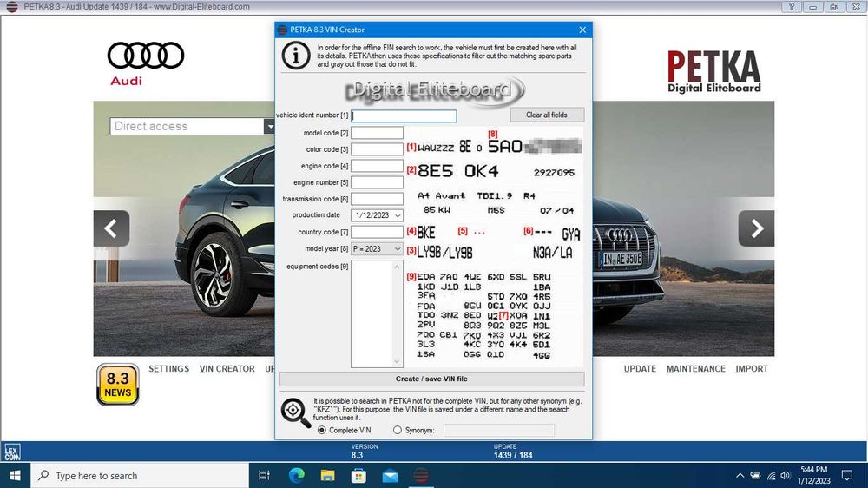Click the color code input field
The width and height of the screenshot is (868, 488).
pos(377,149)
